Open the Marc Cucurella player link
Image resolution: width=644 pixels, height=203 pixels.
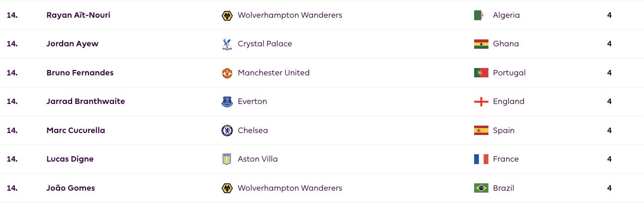[x=76, y=131]
